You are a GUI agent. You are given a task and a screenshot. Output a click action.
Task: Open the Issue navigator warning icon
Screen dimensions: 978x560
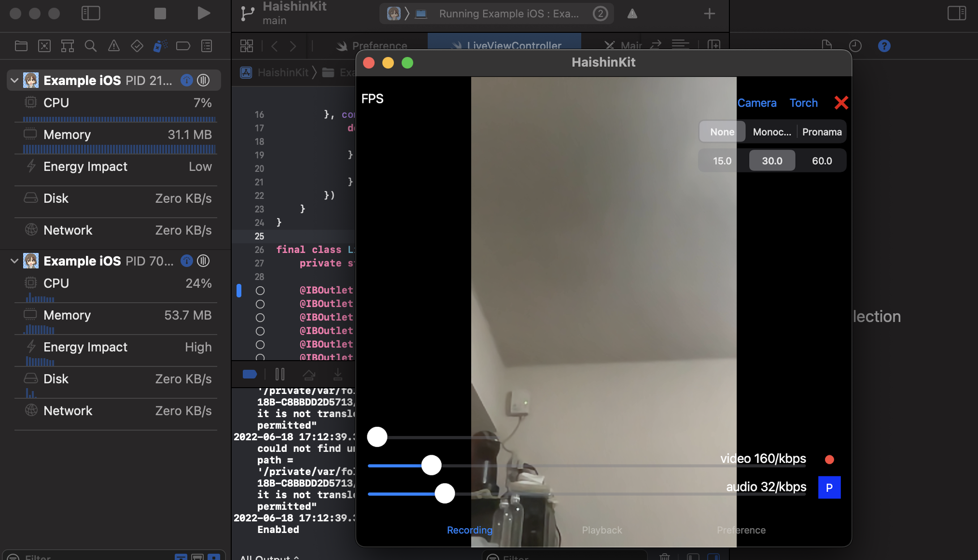point(114,46)
